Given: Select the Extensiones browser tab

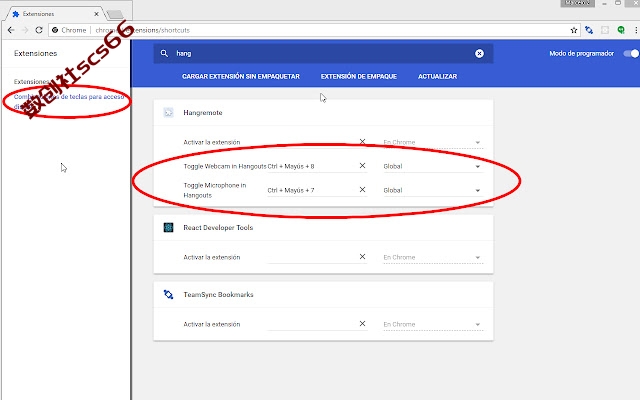Looking at the screenshot, I should (x=55, y=14).
